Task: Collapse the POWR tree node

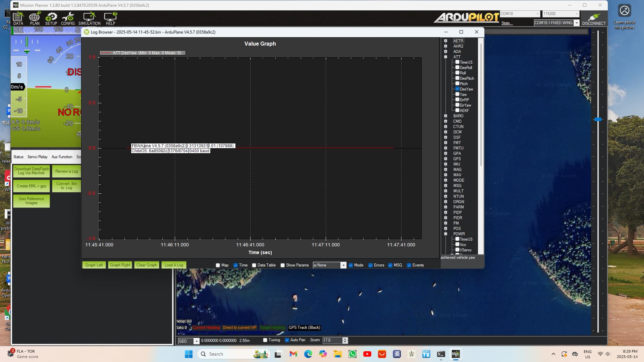Action: [445, 234]
